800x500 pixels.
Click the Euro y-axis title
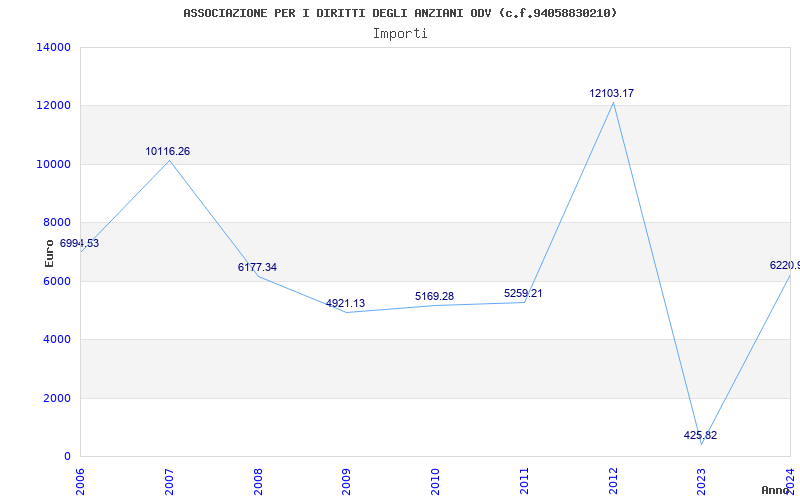(49, 253)
